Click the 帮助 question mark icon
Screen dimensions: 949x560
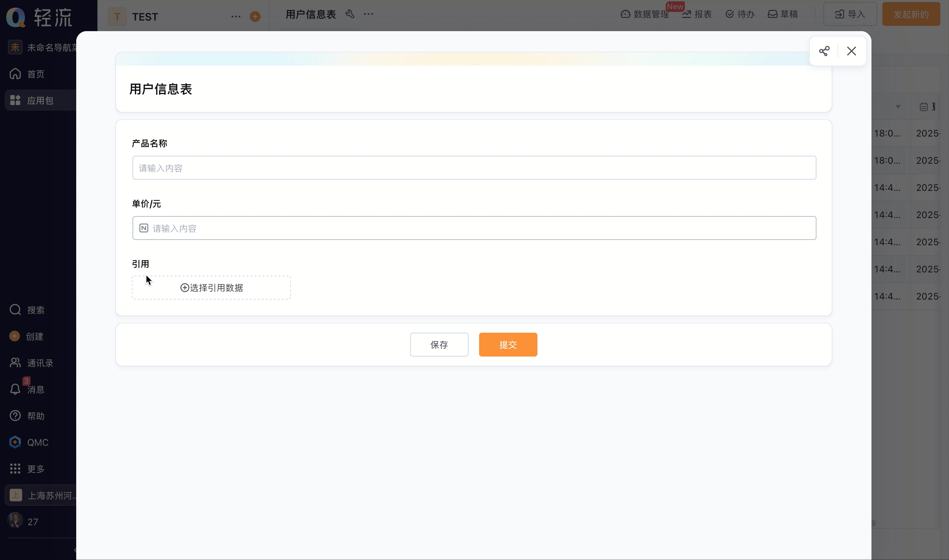point(15,416)
